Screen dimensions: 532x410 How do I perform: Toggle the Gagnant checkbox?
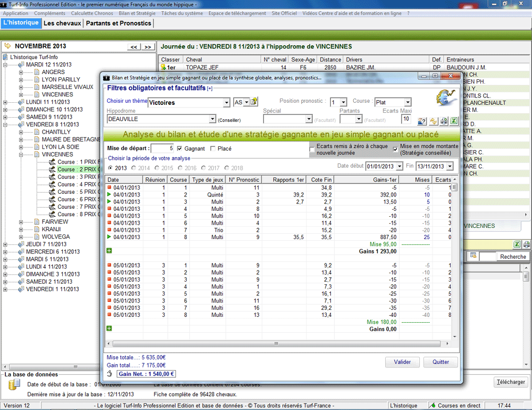(179, 149)
